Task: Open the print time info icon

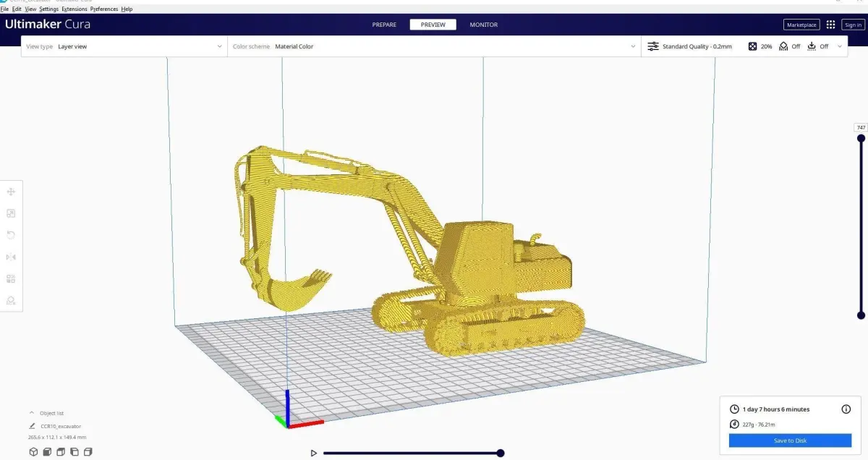Action: (846, 409)
